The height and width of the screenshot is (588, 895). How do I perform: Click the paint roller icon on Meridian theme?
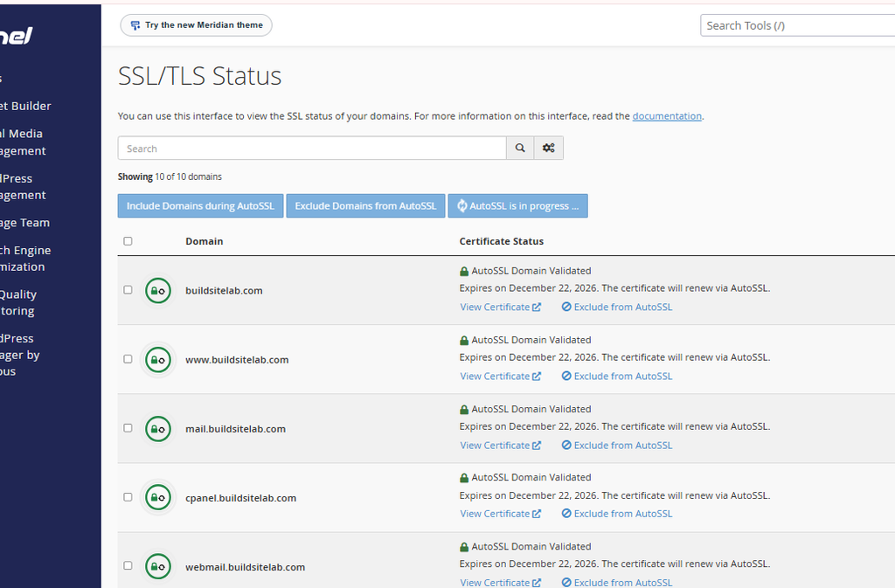[135, 25]
